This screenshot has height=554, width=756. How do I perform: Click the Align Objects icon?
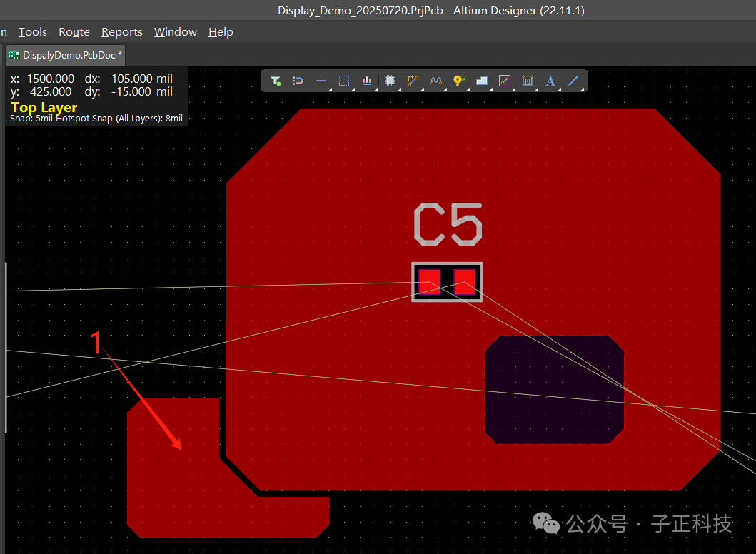367,81
